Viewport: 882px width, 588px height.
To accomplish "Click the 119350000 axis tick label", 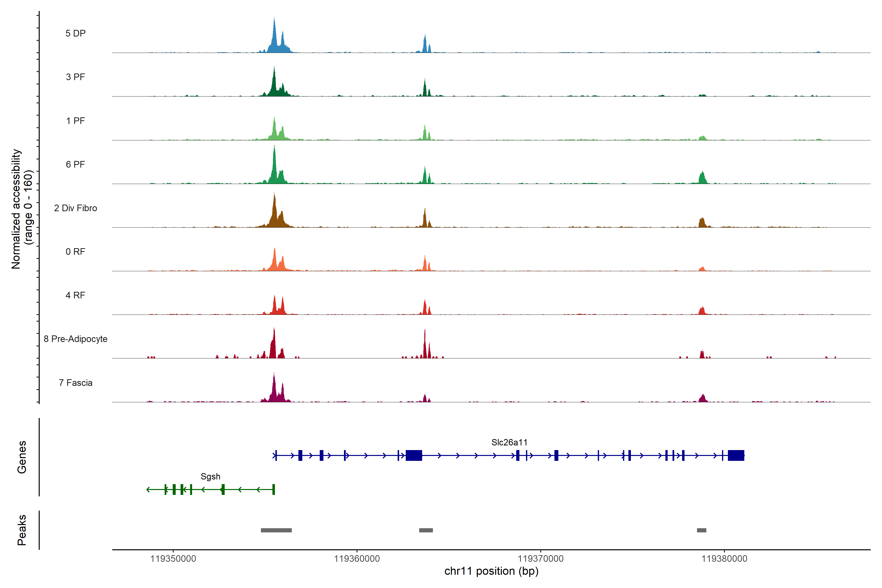I will pyautogui.click(x=173, y=558).
